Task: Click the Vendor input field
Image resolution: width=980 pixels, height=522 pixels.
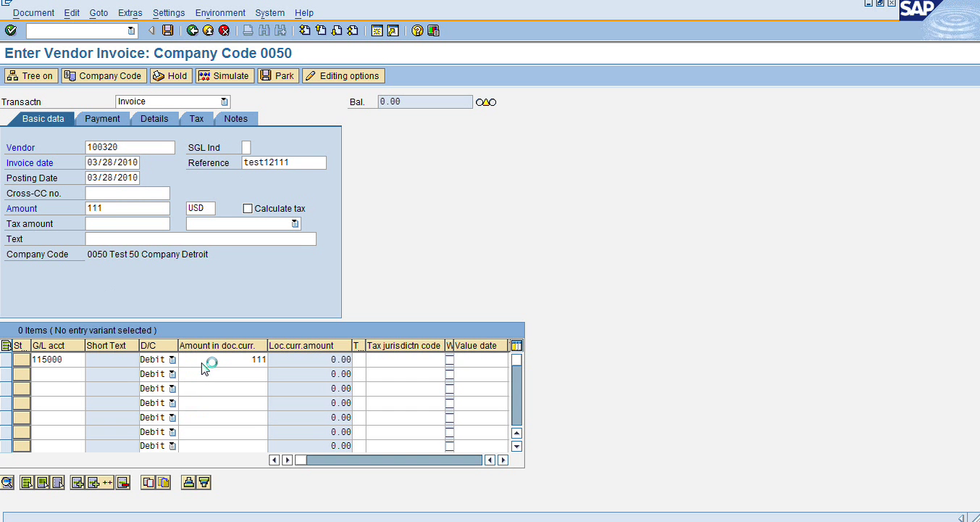Action: (130, 148)
